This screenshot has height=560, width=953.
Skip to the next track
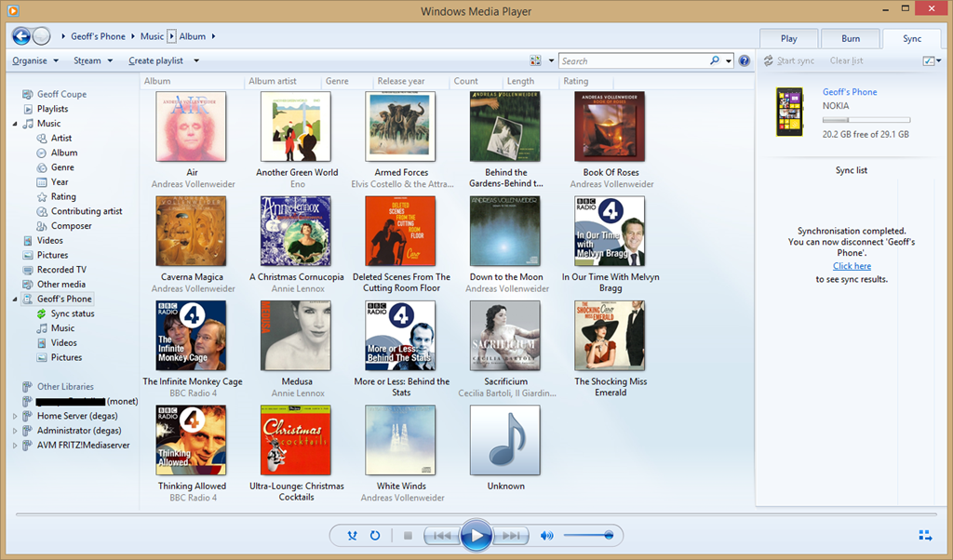(510, 536)
